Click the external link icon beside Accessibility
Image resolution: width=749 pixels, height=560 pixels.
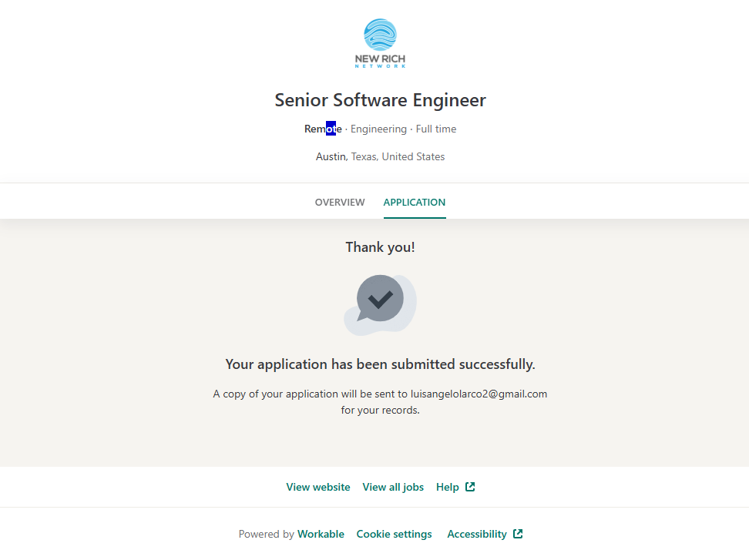tap(518, 534)
